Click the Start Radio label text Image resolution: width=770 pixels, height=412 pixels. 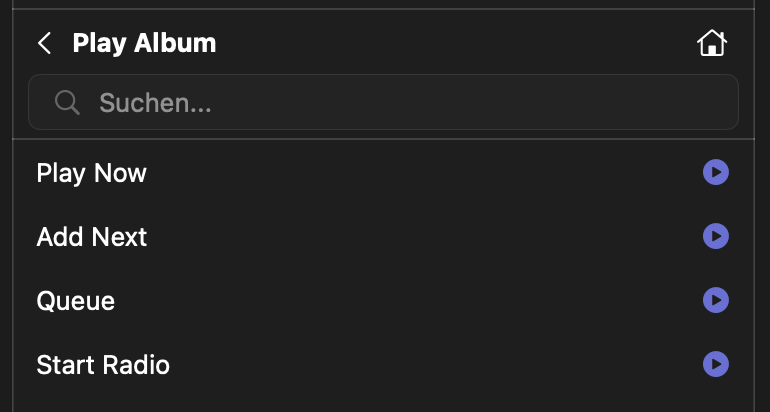click(103, 365)
